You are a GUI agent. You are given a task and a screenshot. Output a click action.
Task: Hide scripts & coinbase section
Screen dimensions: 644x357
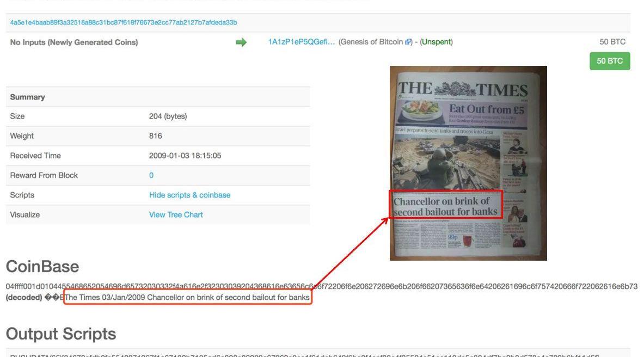(x=189, y=195)
